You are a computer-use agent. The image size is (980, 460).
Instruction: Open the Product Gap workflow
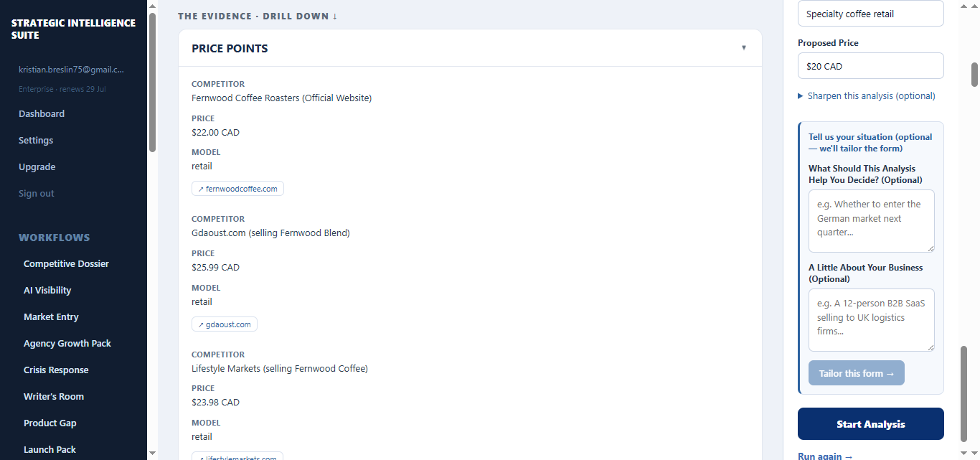(x=50, y=423)
